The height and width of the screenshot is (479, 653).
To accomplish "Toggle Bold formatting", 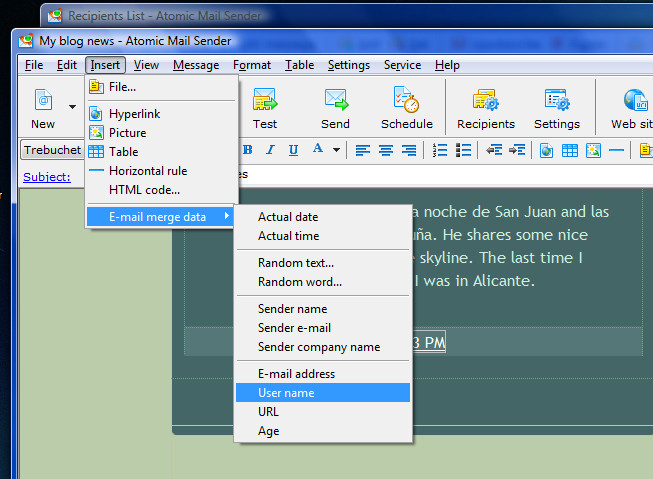I will [247, 150].
